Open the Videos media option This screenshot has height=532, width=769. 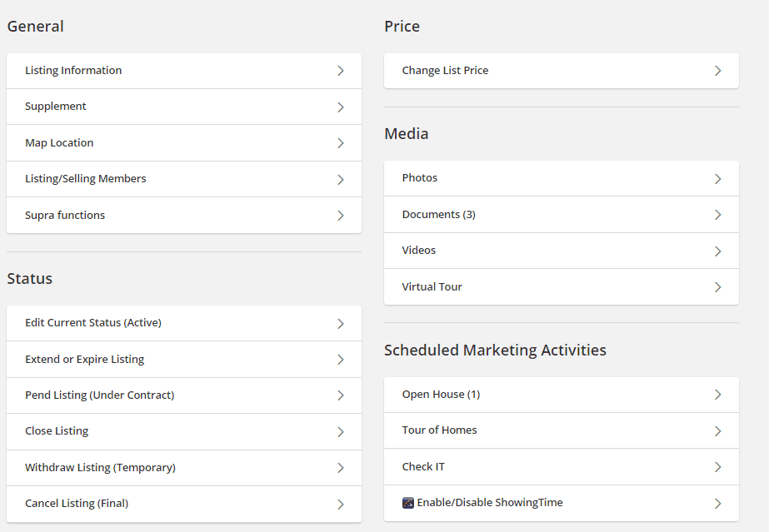click(562, 251)
